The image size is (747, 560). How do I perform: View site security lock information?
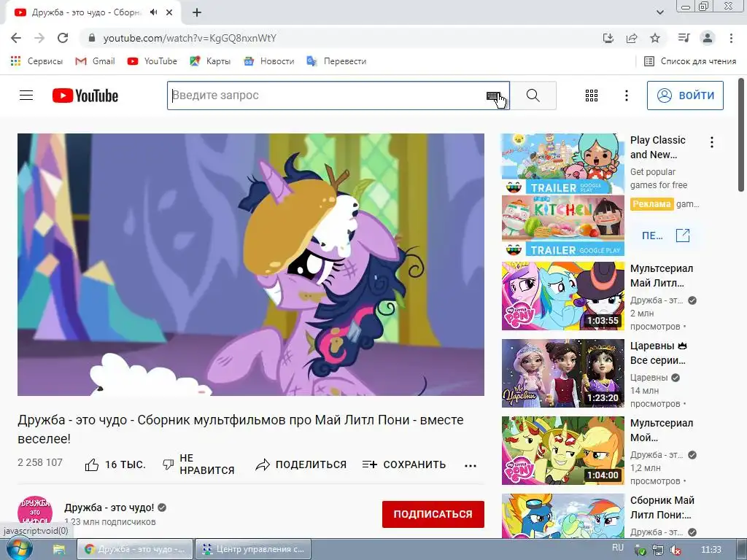coord(92,38)
